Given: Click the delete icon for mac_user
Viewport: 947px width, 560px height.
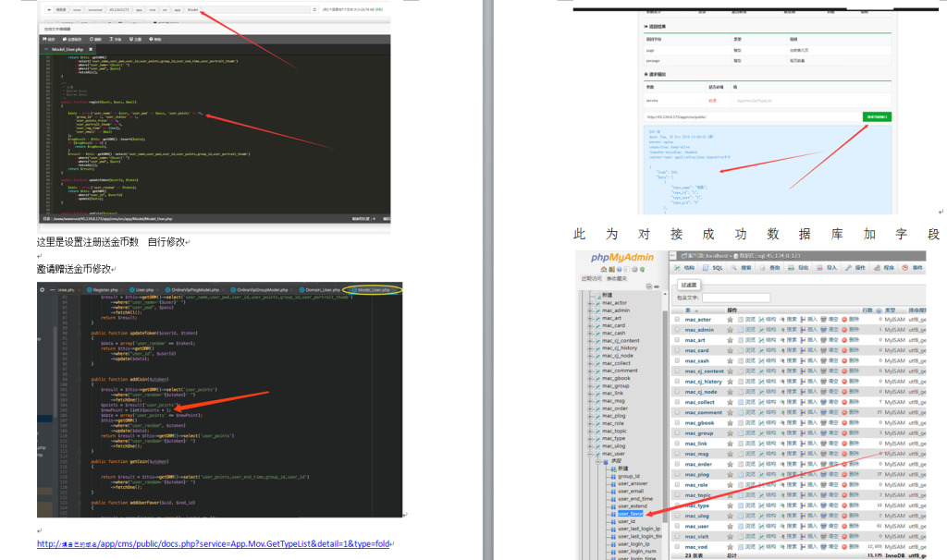Looking at the screenshot, I should pos(845,526).
